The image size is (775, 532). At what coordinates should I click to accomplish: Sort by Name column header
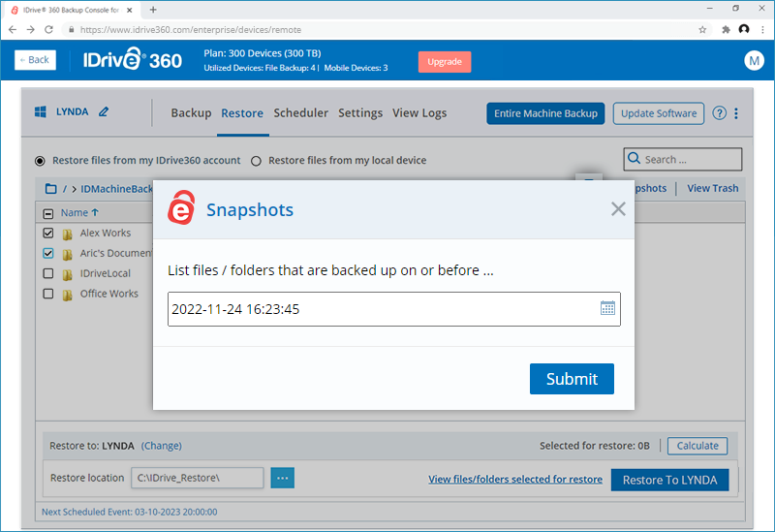79,212
